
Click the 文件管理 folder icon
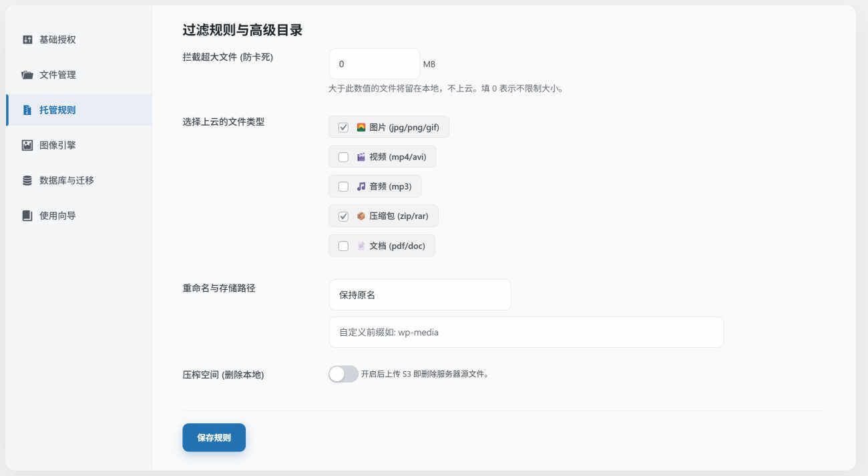[27, 75]
